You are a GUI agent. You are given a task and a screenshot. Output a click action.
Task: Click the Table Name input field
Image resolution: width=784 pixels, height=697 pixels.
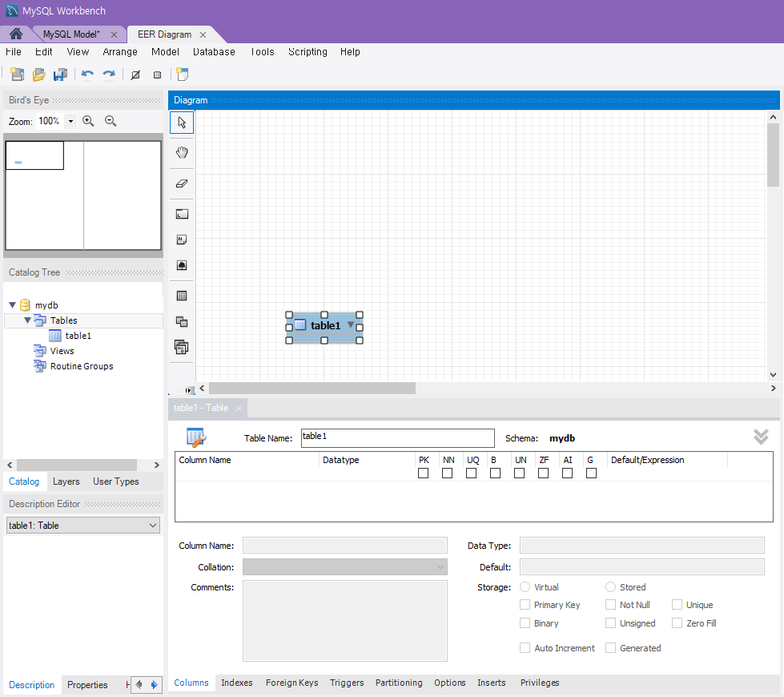pyautogui.click(x=397, y=437)
